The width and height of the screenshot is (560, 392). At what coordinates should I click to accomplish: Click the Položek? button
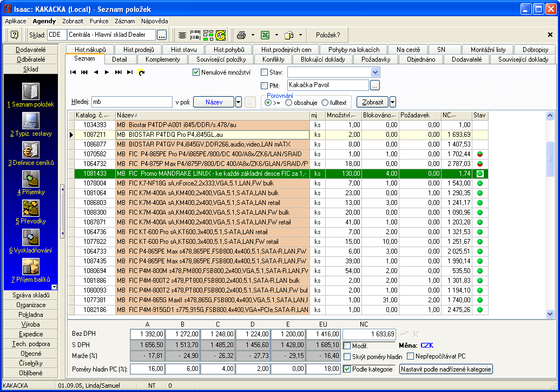coord(328,35)
